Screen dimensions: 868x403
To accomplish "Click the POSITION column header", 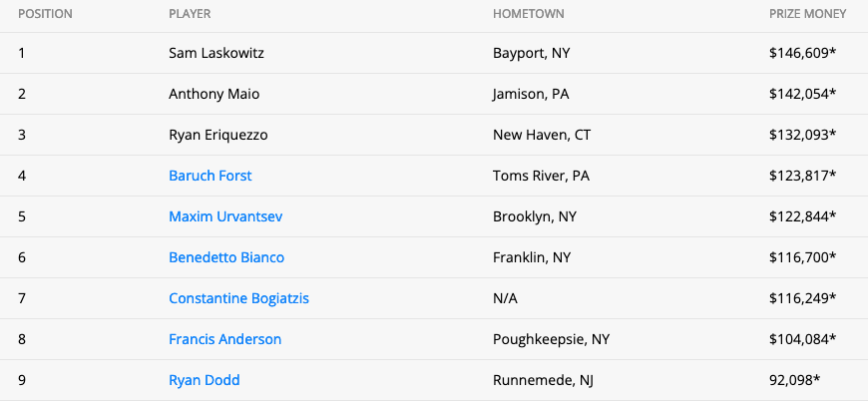I will coord(45,14).
